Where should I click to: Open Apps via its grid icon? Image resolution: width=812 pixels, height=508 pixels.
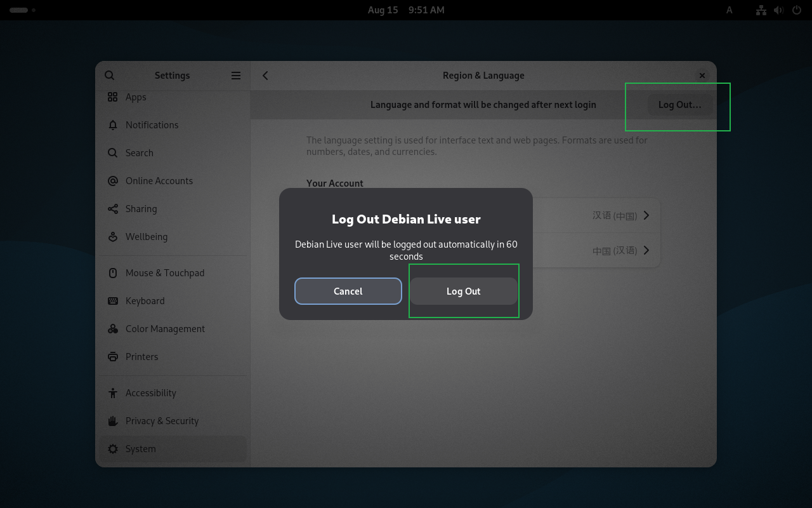pyautogui.click(x=113, y=97)
